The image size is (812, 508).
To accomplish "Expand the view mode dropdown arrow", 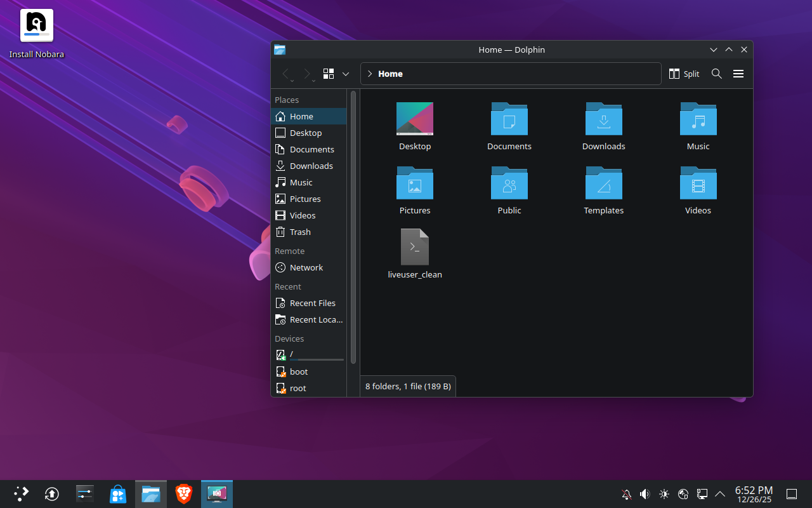I will click(x=345, y=74).
